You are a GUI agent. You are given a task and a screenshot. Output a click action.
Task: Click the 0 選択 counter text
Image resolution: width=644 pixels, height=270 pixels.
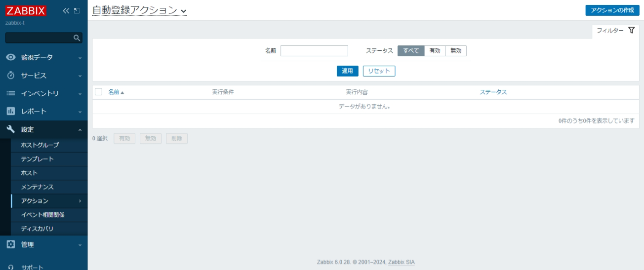[x=100, y=139]
